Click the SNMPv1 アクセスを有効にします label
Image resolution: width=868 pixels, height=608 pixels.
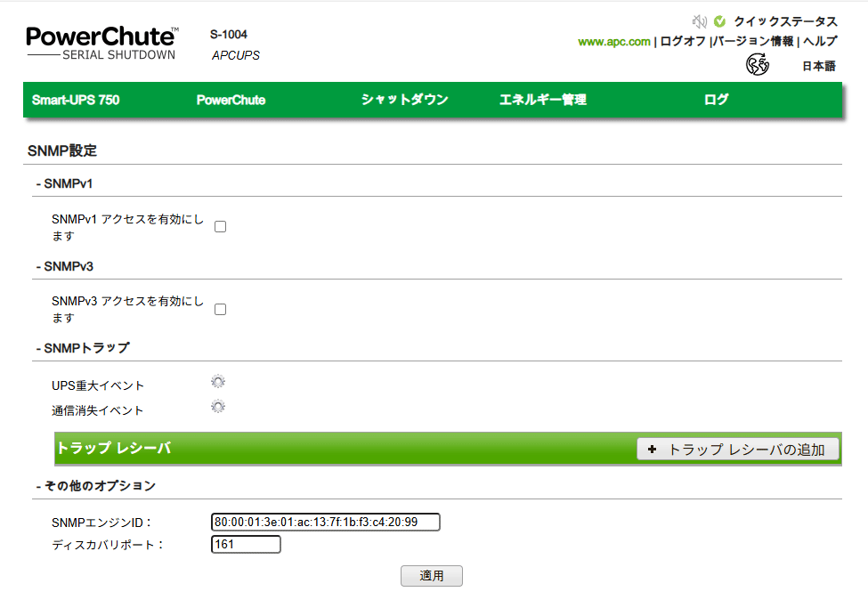click(x=127, y=228)
